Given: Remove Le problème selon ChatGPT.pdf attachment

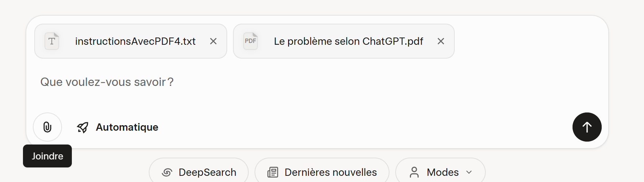Looking at the screenshot, I should click(x=441, y=41).
